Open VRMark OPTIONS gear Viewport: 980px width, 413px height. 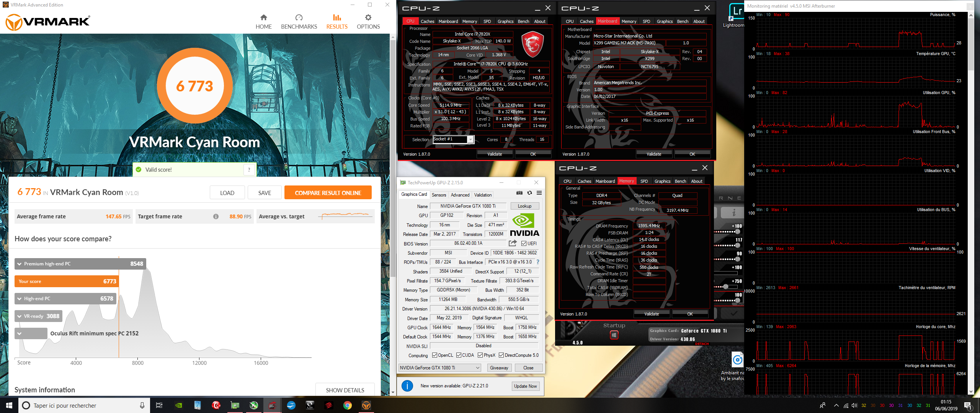pyautogui.click(x=368, y=22)
